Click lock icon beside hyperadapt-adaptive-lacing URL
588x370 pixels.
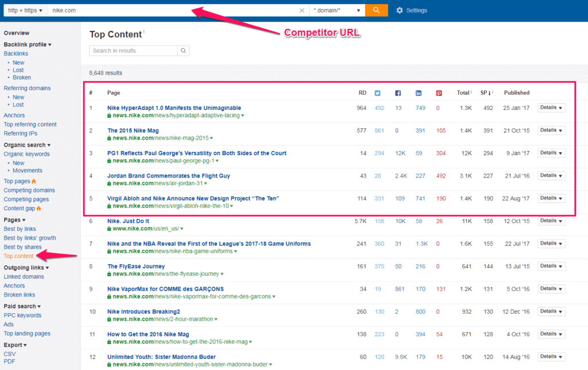click(109, 115)
